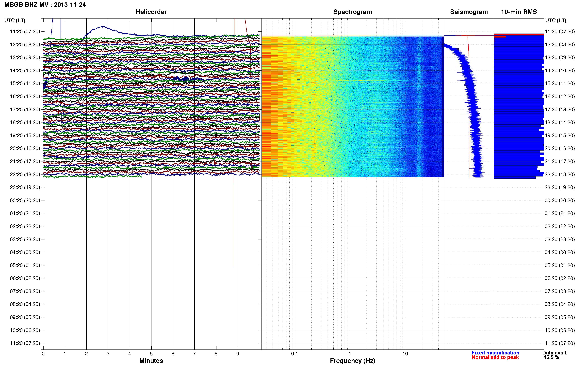Click the minute 6 tick label
This screenshot has height=368, width=588.
pyautogui.click(x=173, y=354)
